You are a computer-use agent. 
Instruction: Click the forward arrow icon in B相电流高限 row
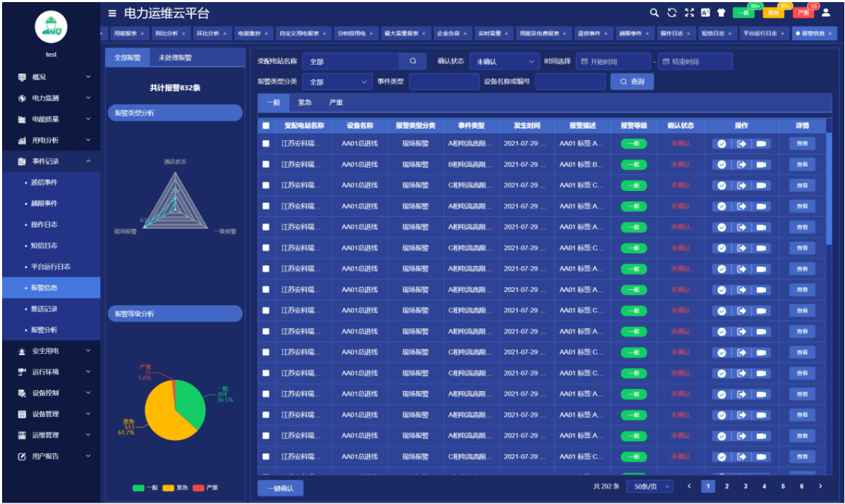742,164
